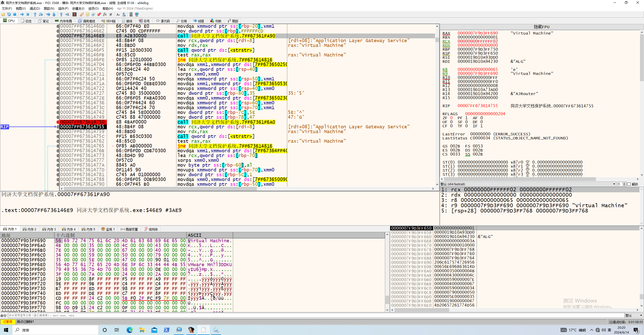Open the 内存 2 dump tab
The height and width of the screenshot is (335, 644).
30,229
